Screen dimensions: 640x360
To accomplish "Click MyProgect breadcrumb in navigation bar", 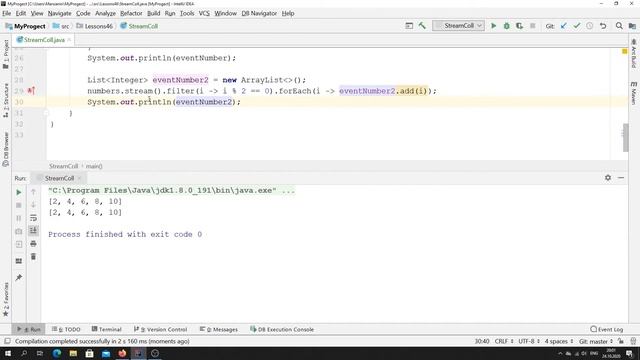I will 25,26.
